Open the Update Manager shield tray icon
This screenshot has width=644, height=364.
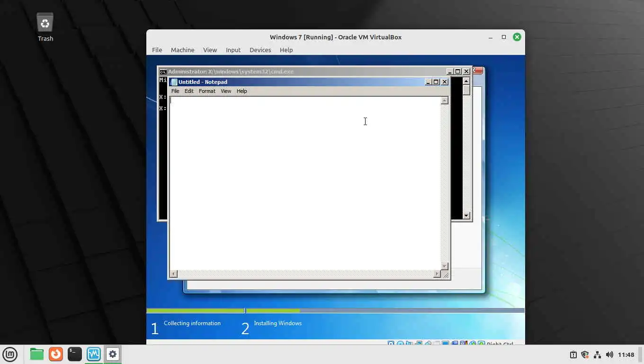coord(585,355)
